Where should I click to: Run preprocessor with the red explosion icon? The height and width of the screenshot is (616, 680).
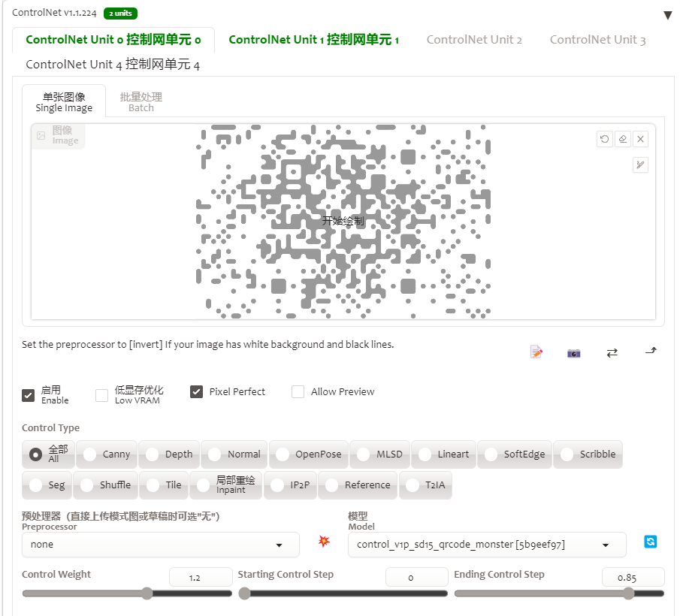click(x=324, y=541)
